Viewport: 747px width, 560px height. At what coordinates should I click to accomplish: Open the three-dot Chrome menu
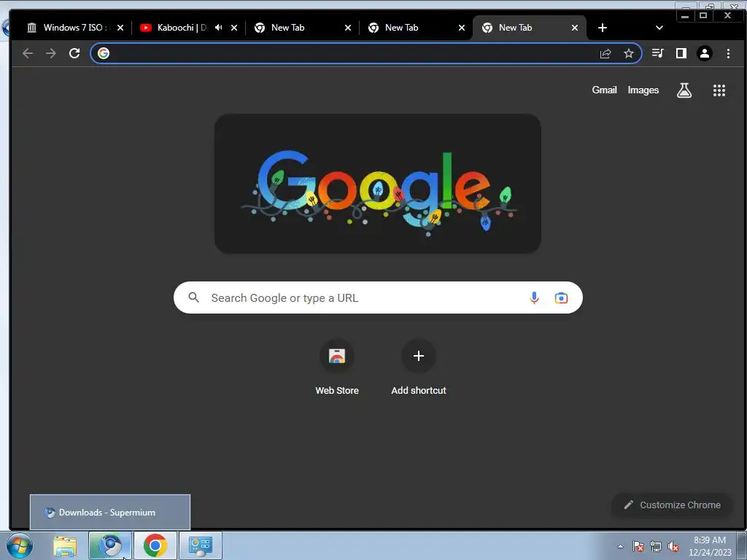point(728,53)
